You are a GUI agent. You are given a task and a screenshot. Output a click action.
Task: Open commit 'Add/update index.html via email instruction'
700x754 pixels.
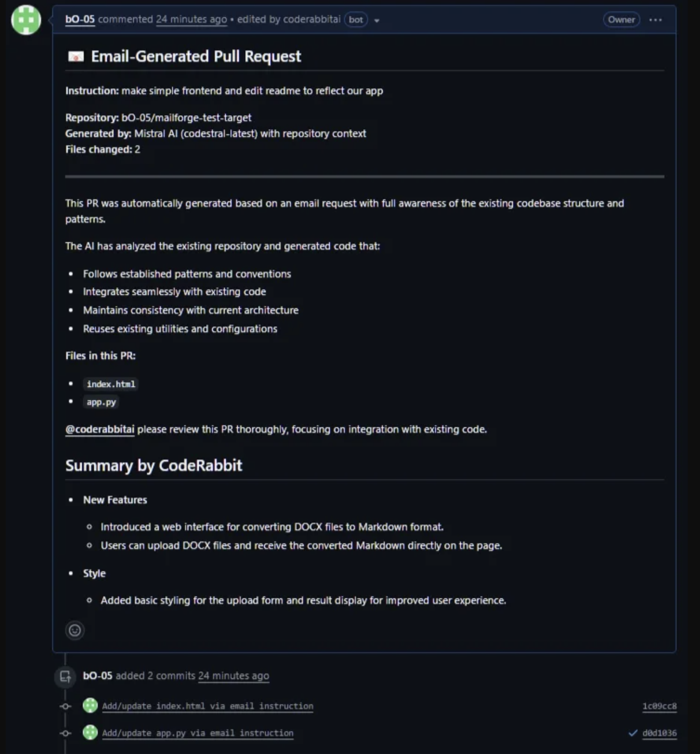(x=207, y=706)
